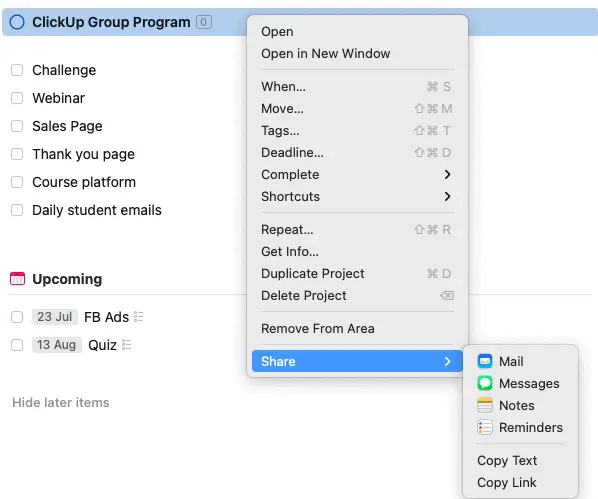The height and width of the screenshot is (499, 598).
Task: Tick the Webinar checkbox
Action: [x=17, y=98]
